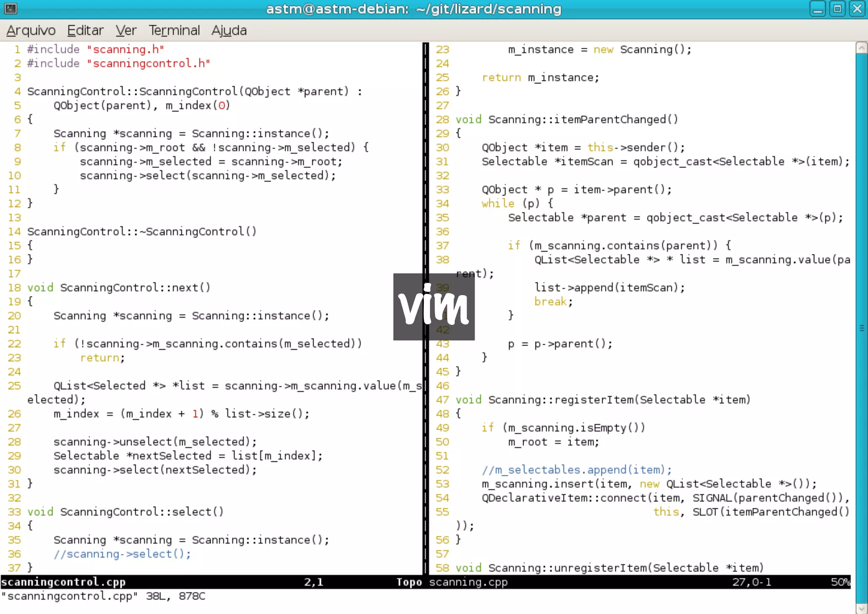Click if (m_scanning.isEmpty()) line
868x614 pixels.
click(563, 428)
